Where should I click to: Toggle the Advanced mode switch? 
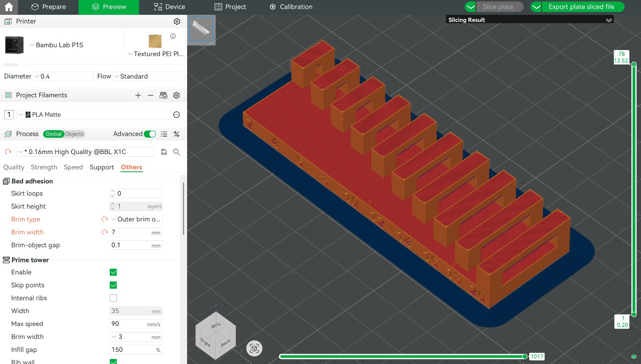[x=150, y=134]
